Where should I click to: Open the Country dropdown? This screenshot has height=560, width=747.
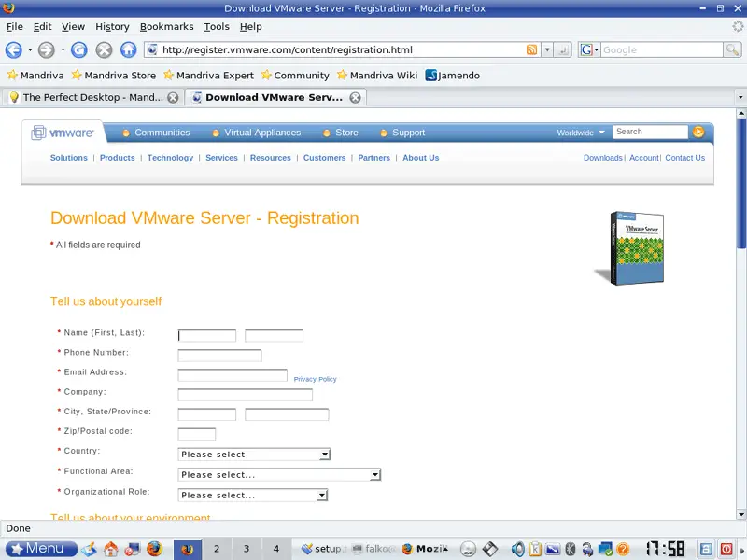point(254,455)
